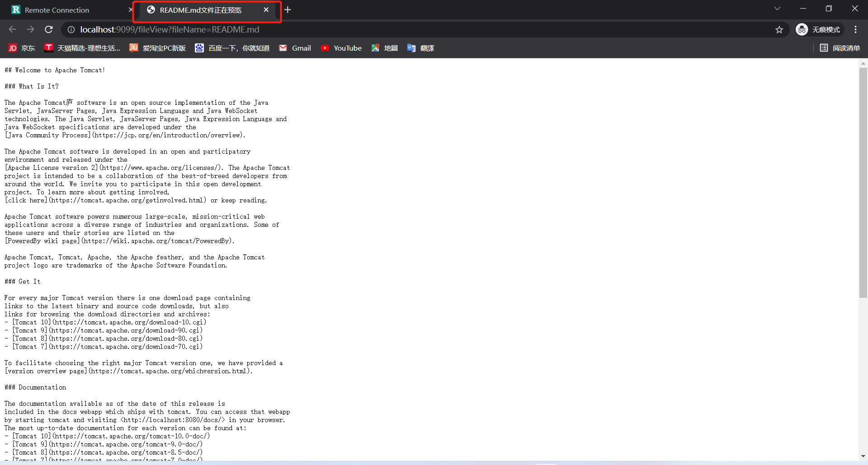Click the Tomcat 8 download-80.cgi line
868x465 pixels.
click(x=104, y=338)
